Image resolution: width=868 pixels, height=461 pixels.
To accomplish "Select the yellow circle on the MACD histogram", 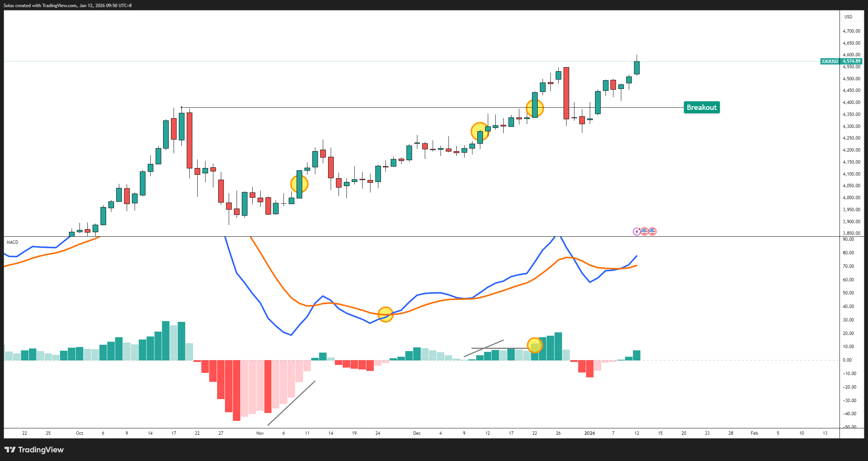I will pyautogui.click(x=535, y=345).
